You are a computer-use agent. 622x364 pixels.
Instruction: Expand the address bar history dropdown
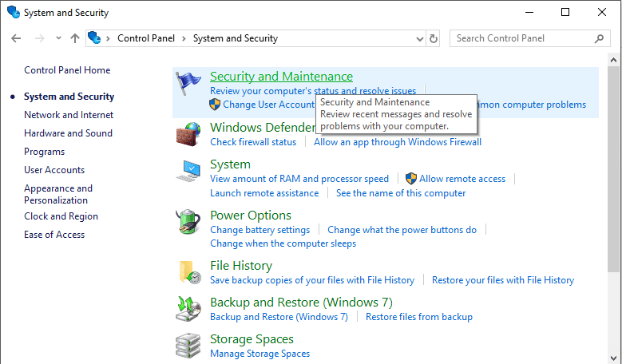point(420,39)
